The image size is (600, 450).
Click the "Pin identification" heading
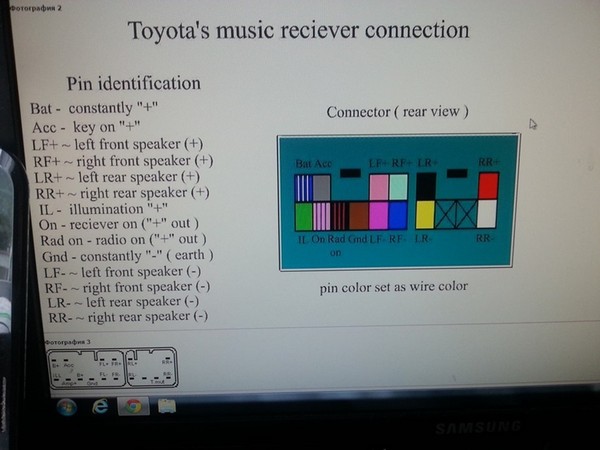[x=134, y=83]
